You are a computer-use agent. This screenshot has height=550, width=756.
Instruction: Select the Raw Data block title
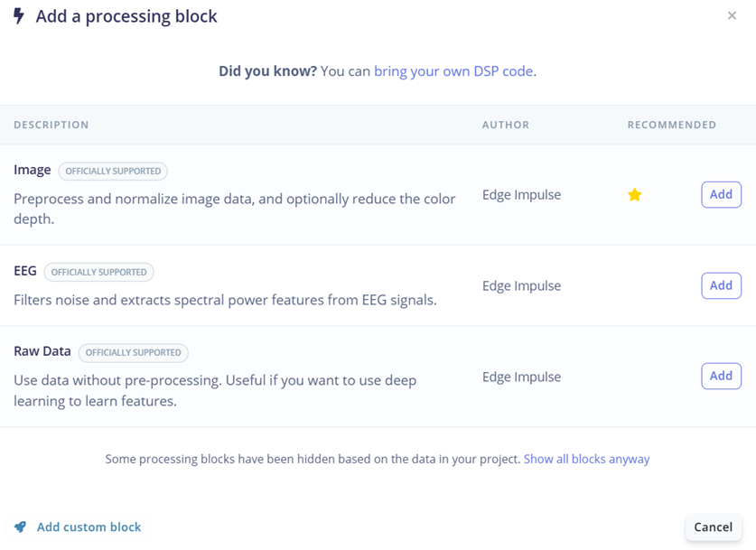point(42,351)
